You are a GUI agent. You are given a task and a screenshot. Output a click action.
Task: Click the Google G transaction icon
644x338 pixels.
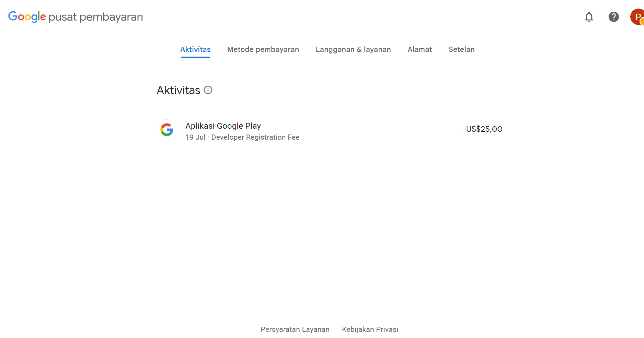tap(167, 130)
